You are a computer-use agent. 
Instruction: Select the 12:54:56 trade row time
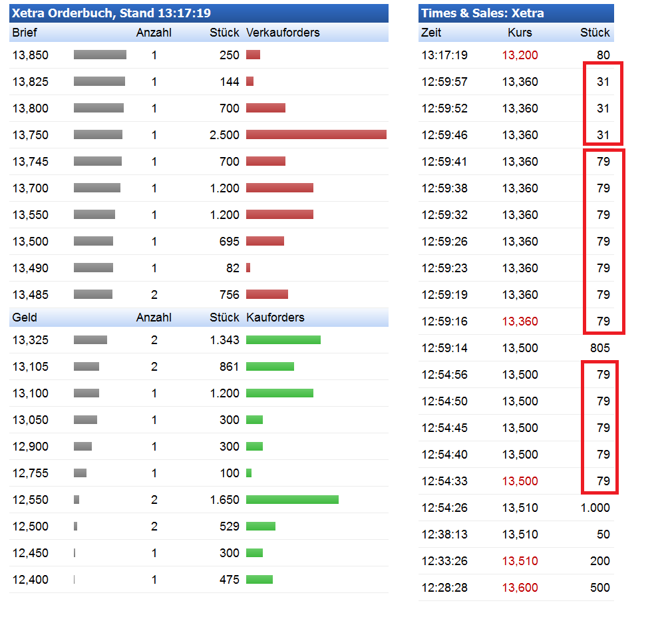point(444,375)
